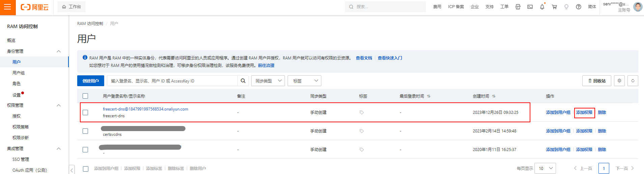The height and width of the screenshot is (174, 644).
Task: Click the Alibaba Cloud logo
Action: point(35,7)
